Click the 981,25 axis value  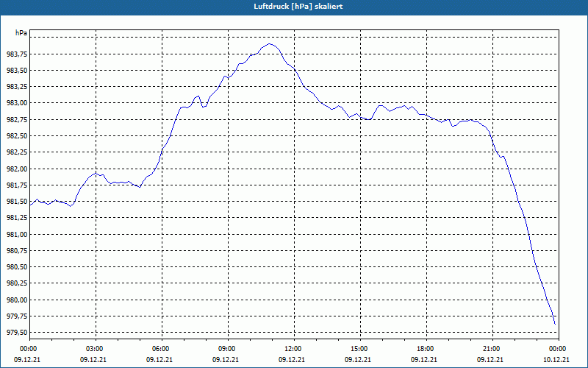17,218
